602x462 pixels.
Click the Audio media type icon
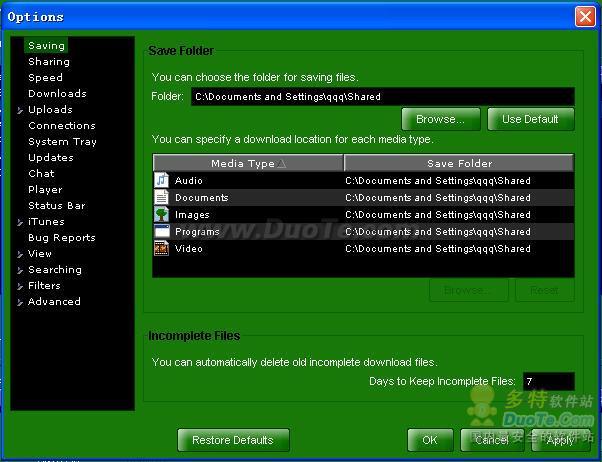(161, 180)
